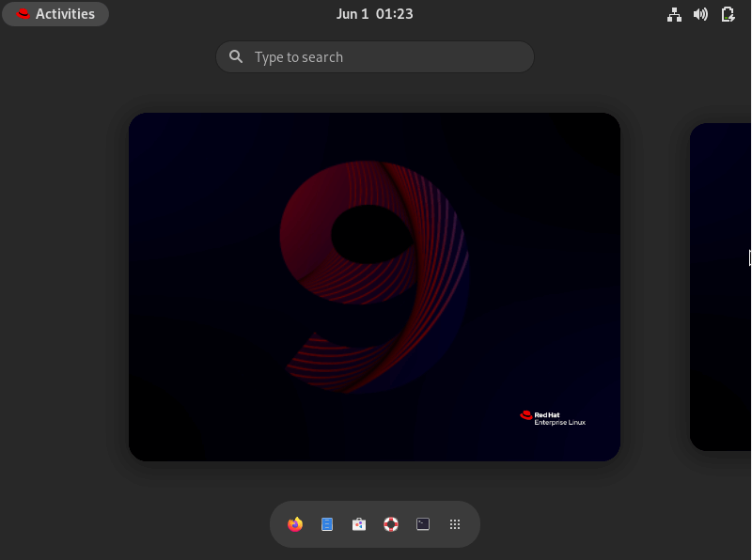The image size is (752, 560).
Task: Click the wired network status icon
Action: pos(674,14)
